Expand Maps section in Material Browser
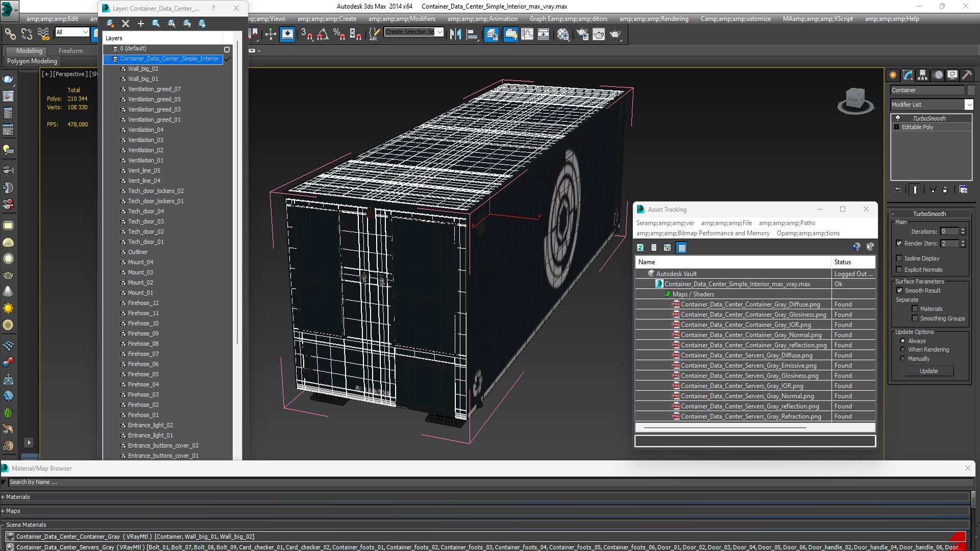Image resolution: width=980 pixels, height=551 pixels. point(3,511)
